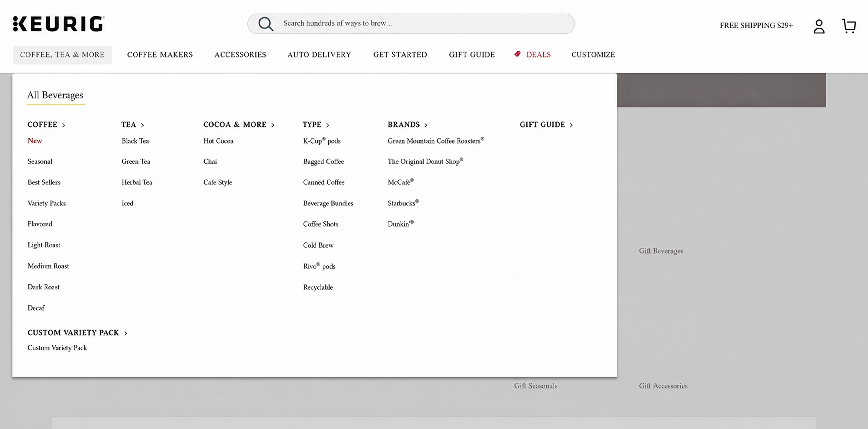The height and width of the screenshot is (429, 868).
Task: Expand the COCOA & MORE heading
Action: (x=239, y=124)
